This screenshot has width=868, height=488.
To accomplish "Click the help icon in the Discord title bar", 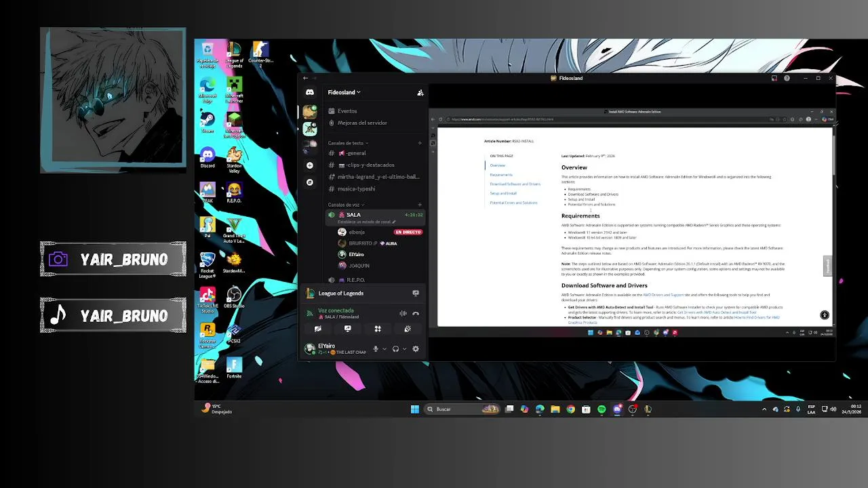I will point(787,78).
